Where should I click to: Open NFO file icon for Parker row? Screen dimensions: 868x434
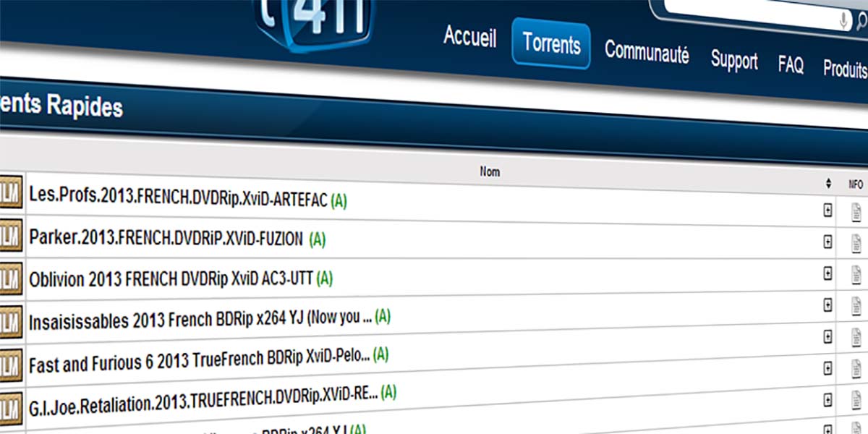pos(856,244)
